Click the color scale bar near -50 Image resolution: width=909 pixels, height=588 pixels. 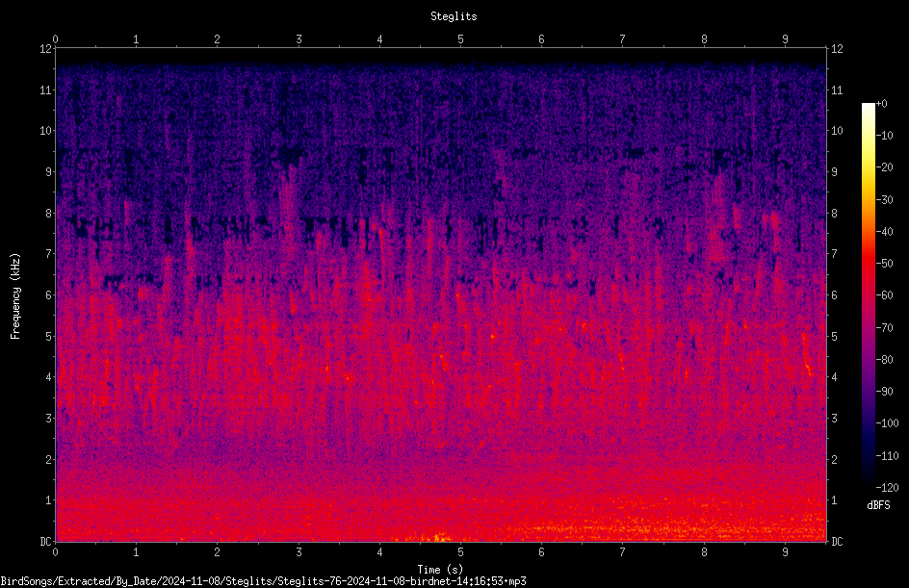coord(868,264)
